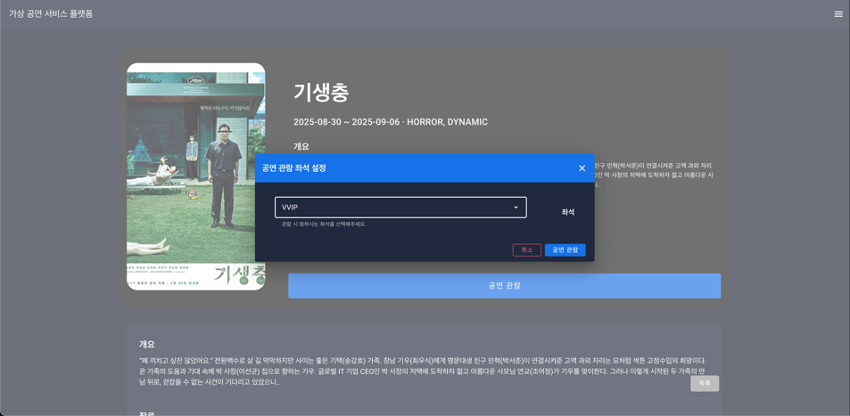Click the VVIP text in the seat selector
Screen dimensions: 850x416
pyautogui.click(x=290, y=208)
